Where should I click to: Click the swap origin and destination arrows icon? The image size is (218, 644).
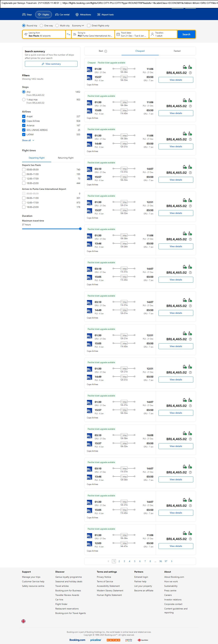tap(69, 34)
